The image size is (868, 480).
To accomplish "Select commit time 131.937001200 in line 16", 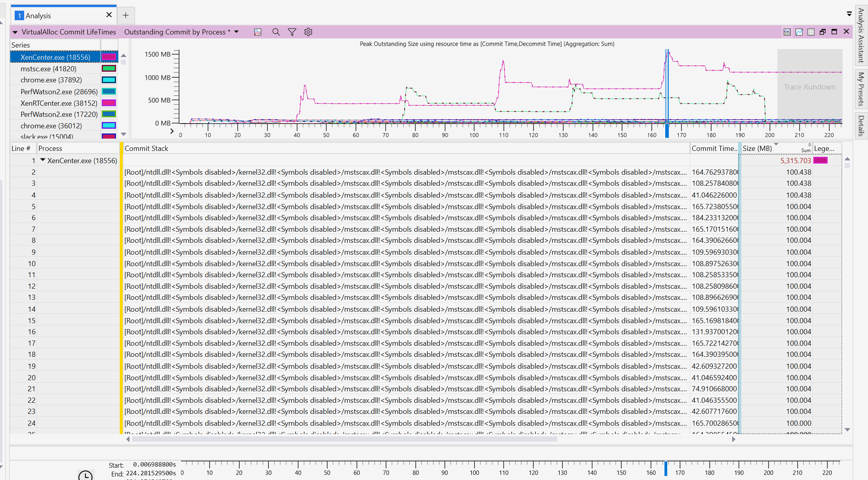I will [715, 332].
